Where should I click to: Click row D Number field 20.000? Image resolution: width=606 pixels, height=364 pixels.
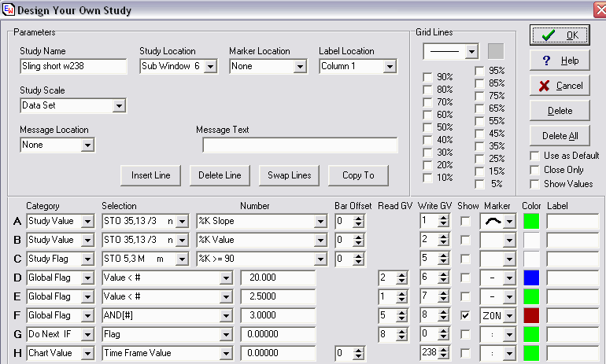pos(278,278)
